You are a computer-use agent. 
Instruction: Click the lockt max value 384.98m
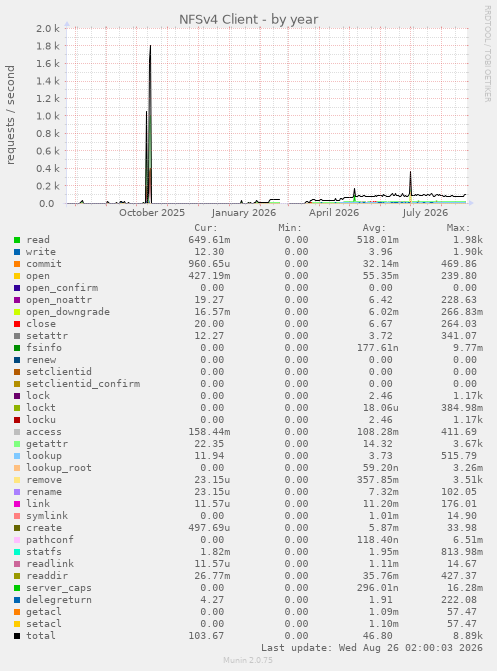(462, 408)
